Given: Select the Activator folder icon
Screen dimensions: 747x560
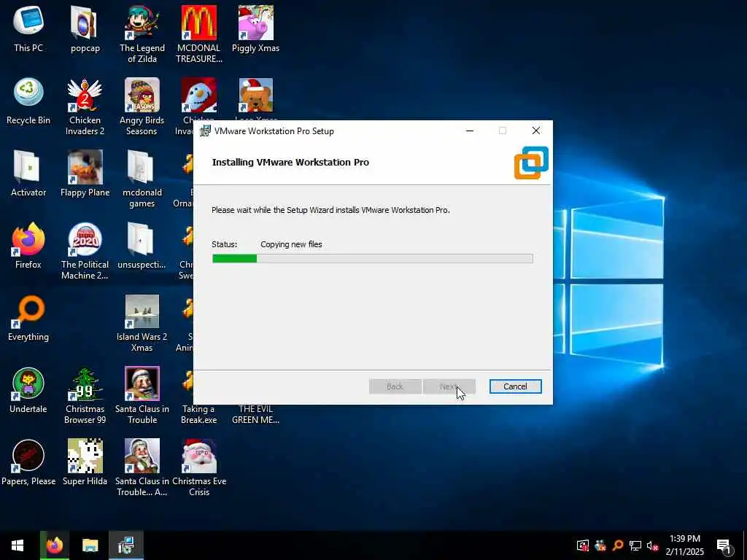Looking at the screenshot, I should click(28, 174).
